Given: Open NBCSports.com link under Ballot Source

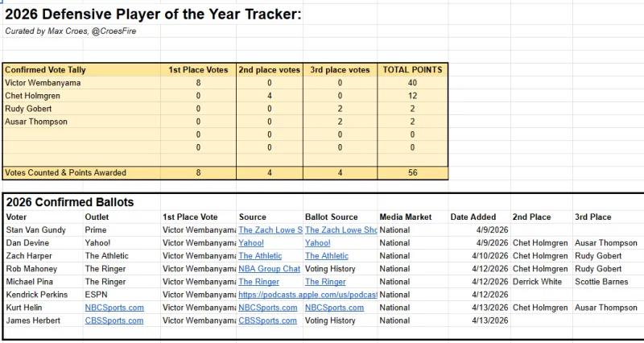Looking at the screenshot, I should (x=334, y=308).
